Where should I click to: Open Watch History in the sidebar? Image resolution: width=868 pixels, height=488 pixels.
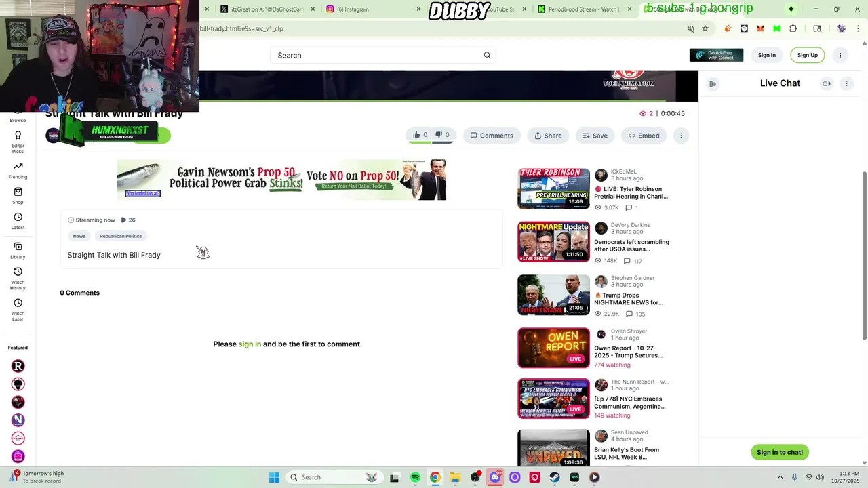[x=18, y=279]
